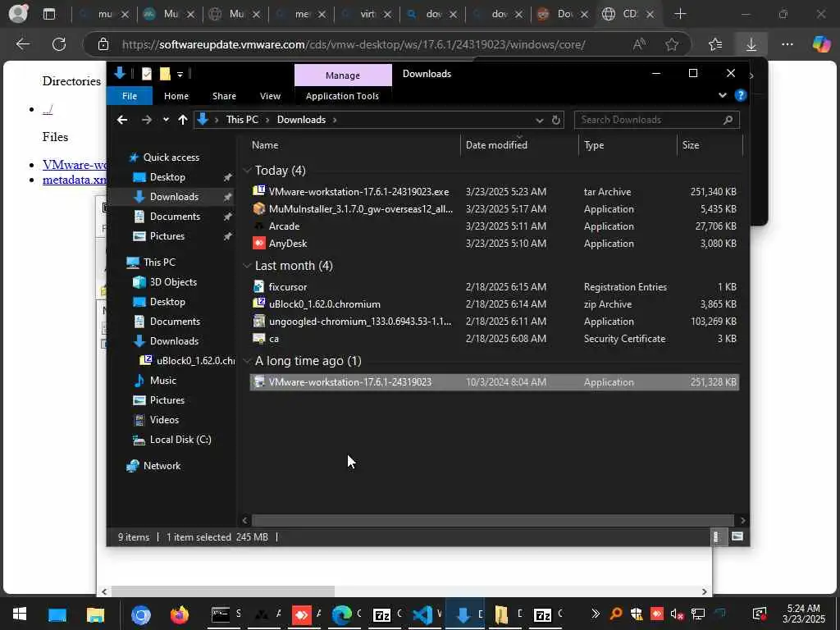The image size is (840, 630).
Task: Go back in File Explorer
Action: click(x=122, y=120)
